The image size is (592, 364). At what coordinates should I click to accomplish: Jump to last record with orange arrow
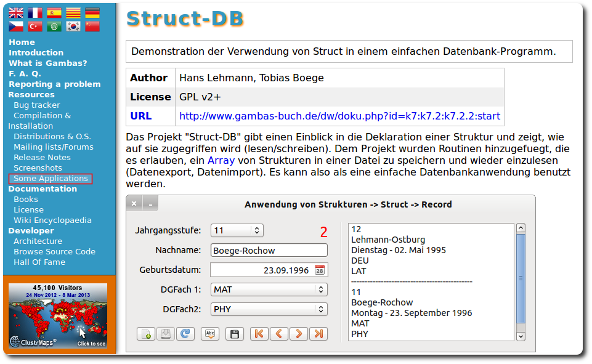[318, 334]
